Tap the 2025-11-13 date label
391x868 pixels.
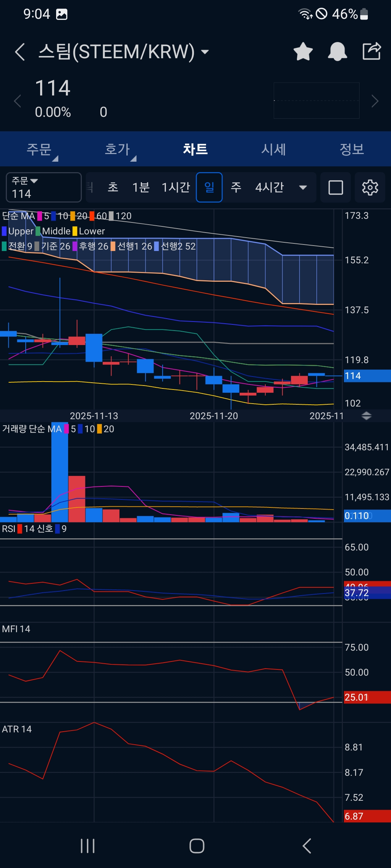94,416
